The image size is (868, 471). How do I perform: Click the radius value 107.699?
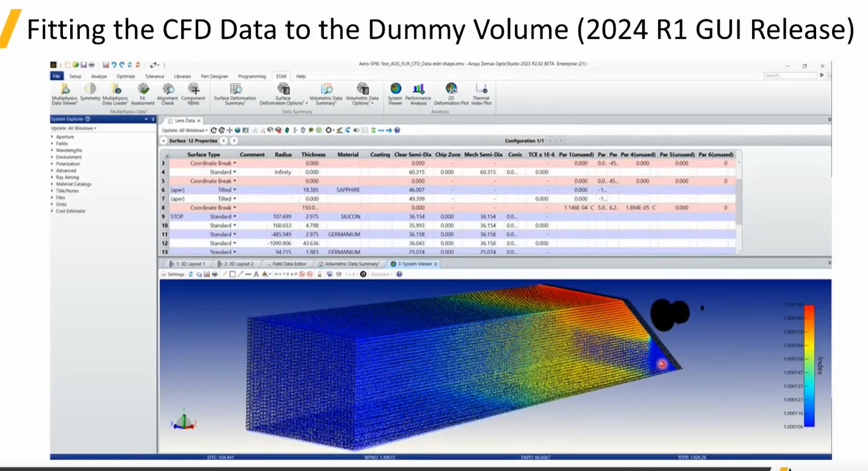tap(283, 217)
